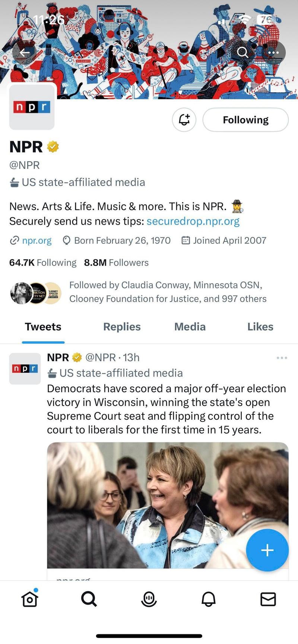Open the three-dot overflow menu on the profile

(273, 52)
